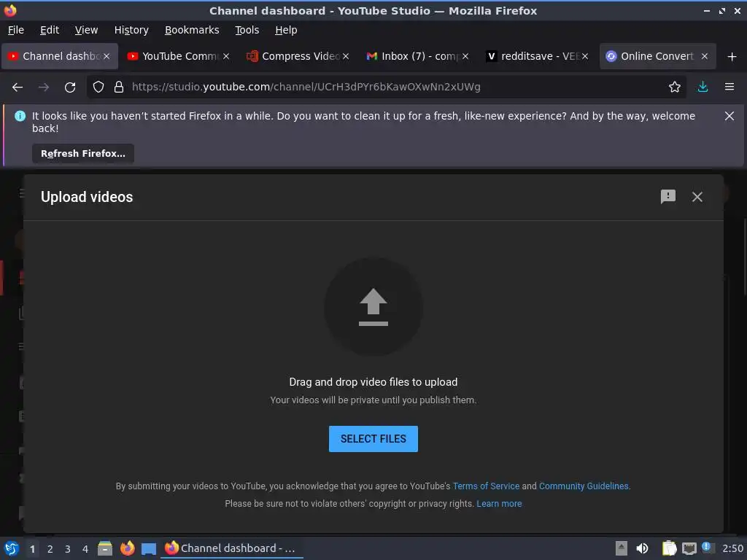Dismiss the Firefox notification bar
The image size is (747, 560).
click(x=729, y=116)
